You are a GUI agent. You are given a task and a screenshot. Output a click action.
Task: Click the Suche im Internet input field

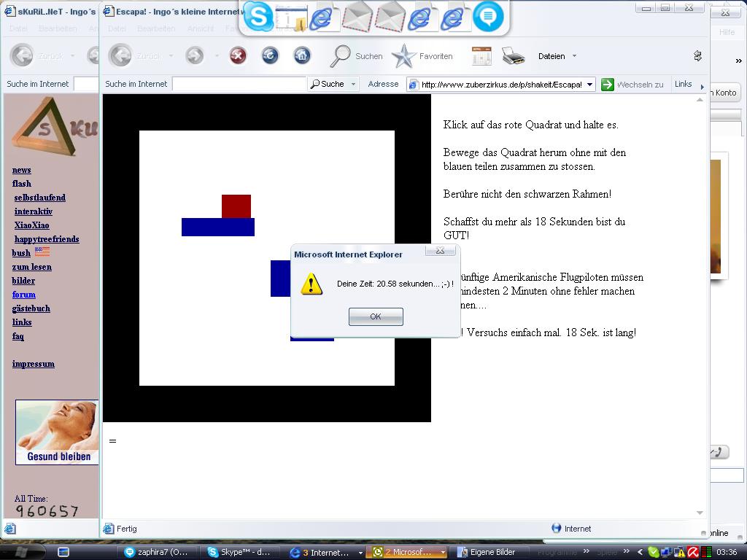tap(239, 84)
